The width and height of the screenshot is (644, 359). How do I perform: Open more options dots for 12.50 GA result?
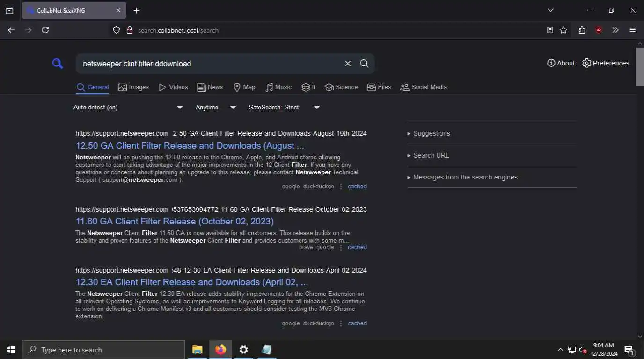[x=341, y=187]
